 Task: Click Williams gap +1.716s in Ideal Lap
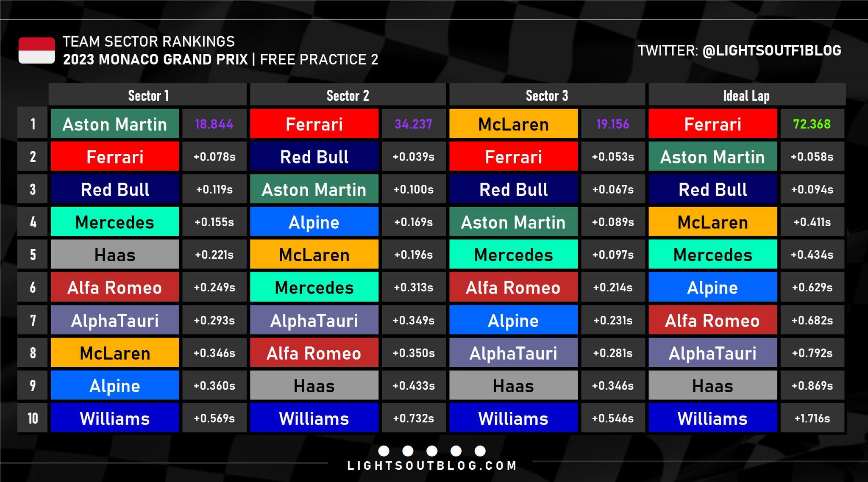click(x=812, y=418)
